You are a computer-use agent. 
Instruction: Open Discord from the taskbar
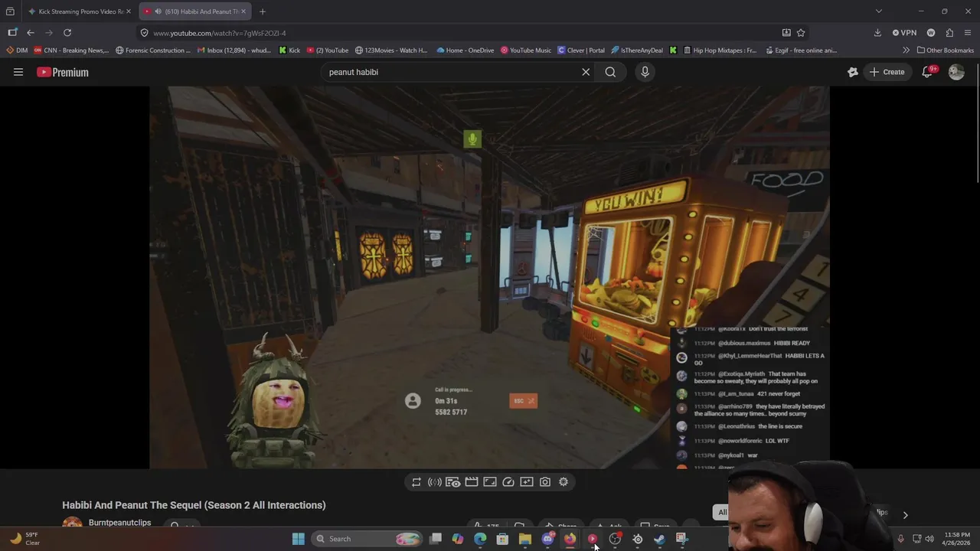click(547, 539)
